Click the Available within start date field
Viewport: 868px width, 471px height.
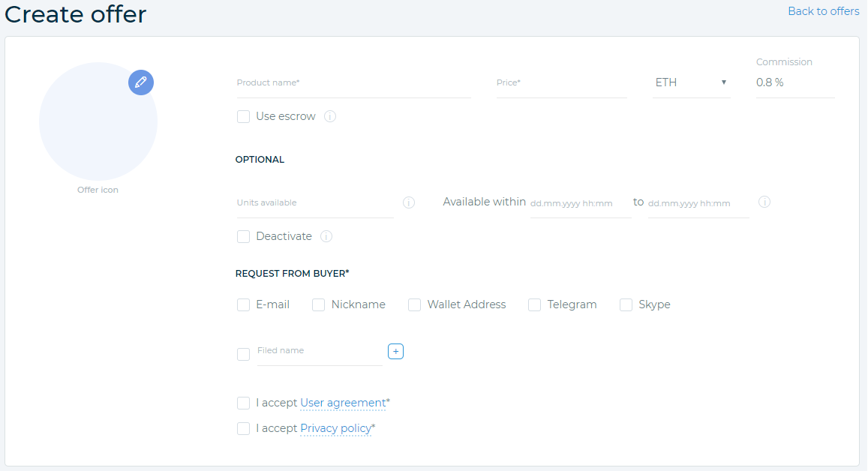pyautogui.click(x=579, y=204)
